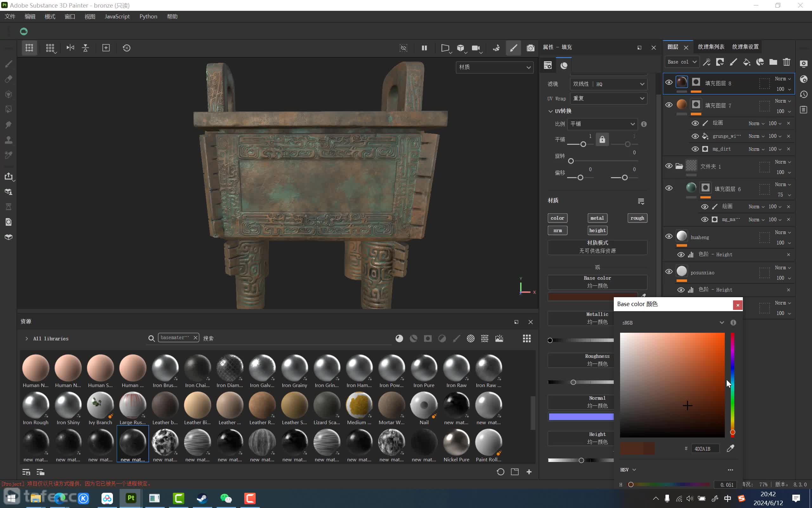Toggle visibility of 文件夹 1 folder
Screen dimensions: 812x508
point(669,166)
